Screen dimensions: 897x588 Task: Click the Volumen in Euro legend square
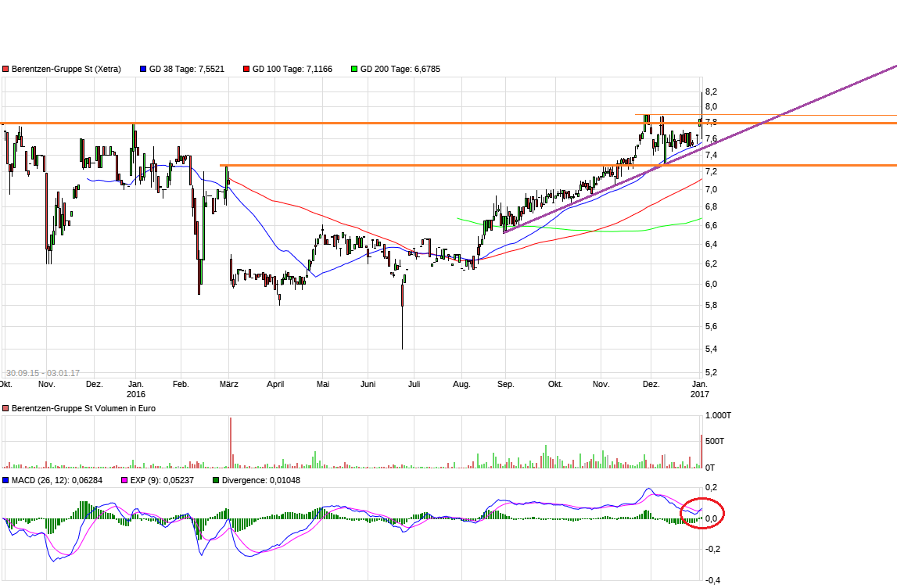click(x=5, y=408)
